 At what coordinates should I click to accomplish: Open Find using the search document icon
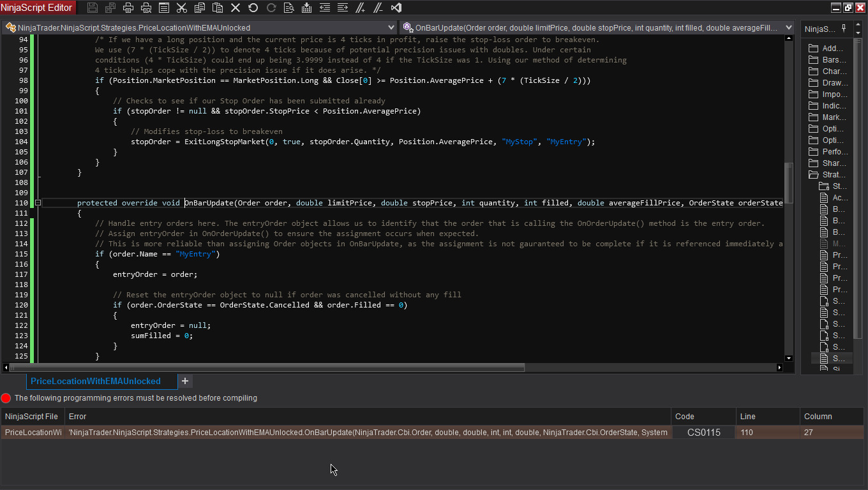(289, 8)
